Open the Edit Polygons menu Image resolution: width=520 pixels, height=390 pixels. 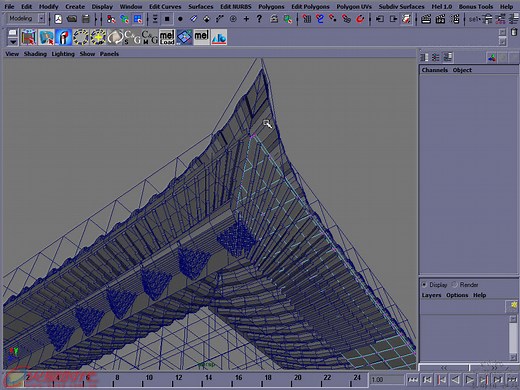click(x=310, y=6)
